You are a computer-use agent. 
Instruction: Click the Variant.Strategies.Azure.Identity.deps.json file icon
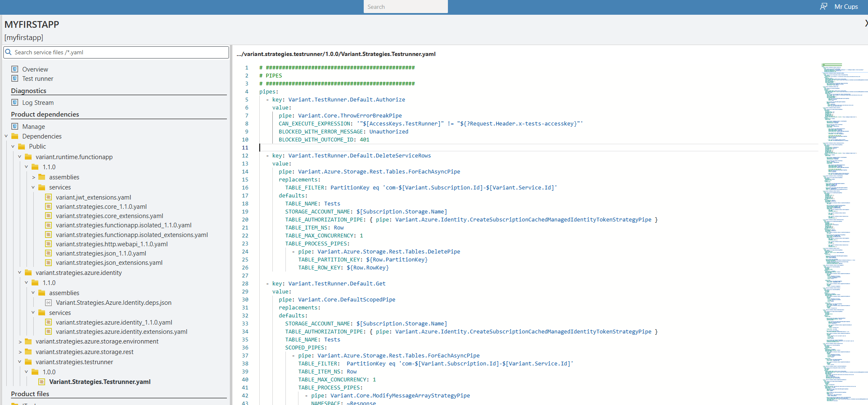coord(48,303)
